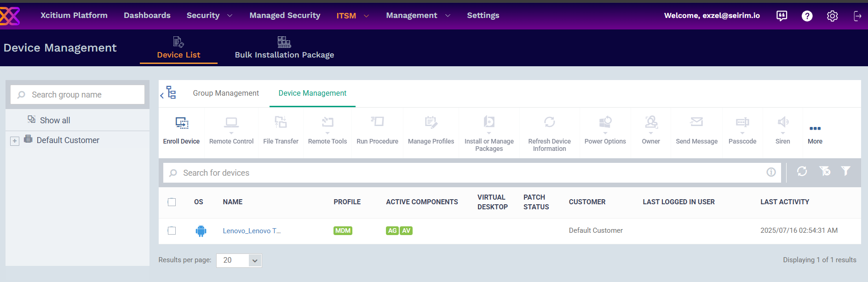Focus the Search group name field
868x282 pixels.
pos(77,95)
